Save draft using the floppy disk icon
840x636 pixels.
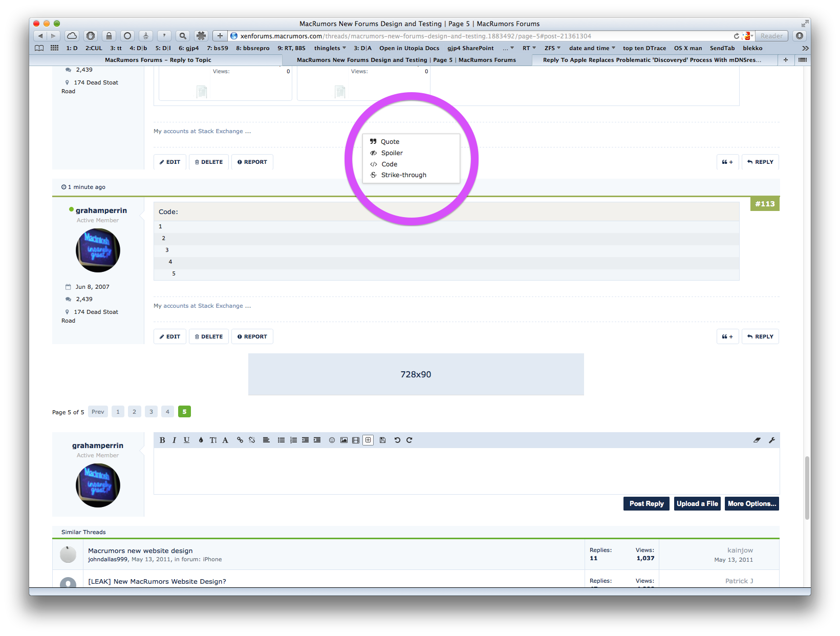[382, 440]
